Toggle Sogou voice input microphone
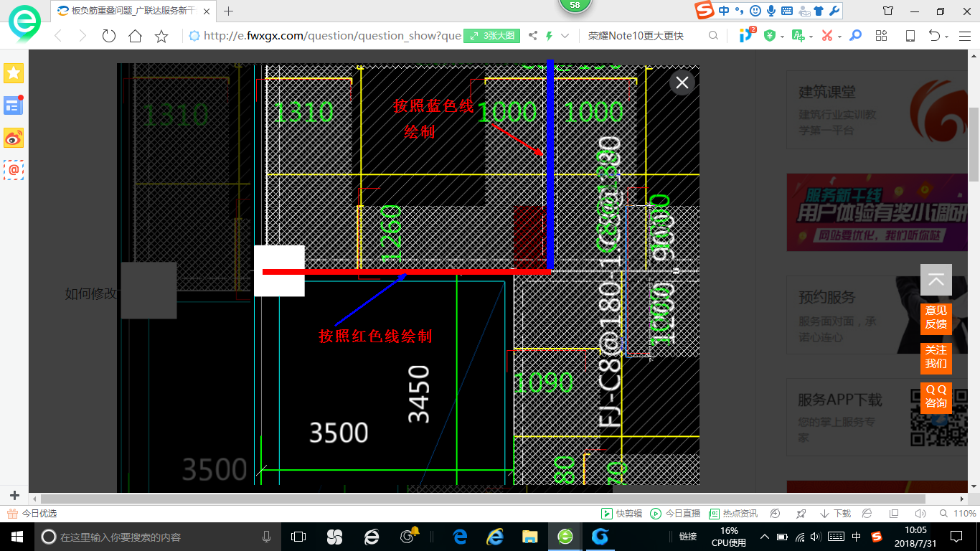Image resolution: width=980 pixels, height=551 pixels. (x=771, y=11)
